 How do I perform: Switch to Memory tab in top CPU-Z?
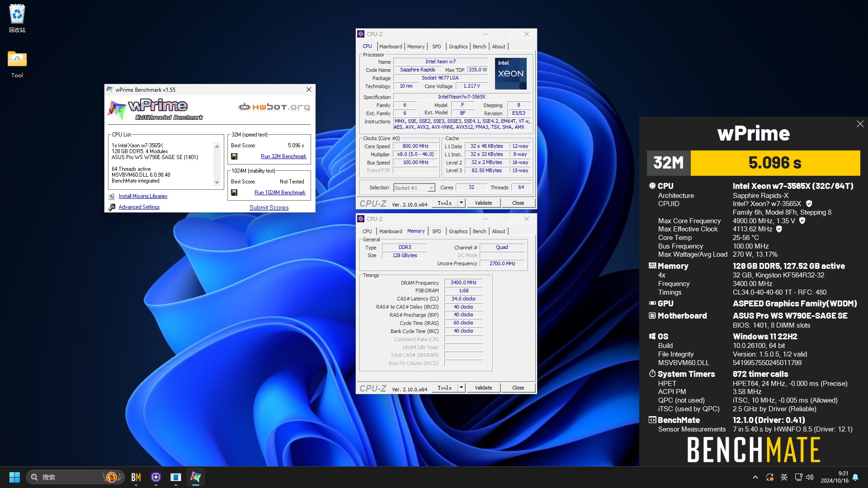point(415,47)
